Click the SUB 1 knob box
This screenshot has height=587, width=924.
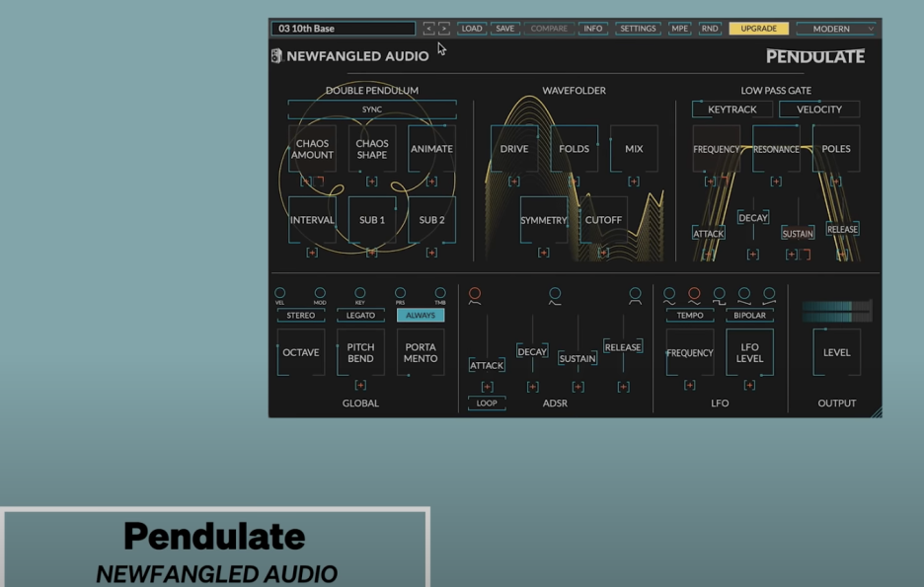pyautogui.click(x=372, y=220)
